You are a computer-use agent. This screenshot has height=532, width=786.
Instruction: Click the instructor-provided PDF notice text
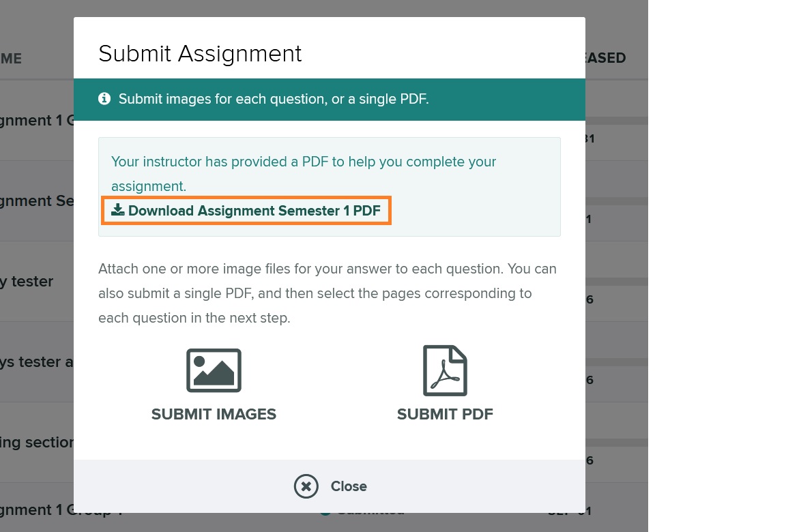pyautogui.click(x=303, y=174)
